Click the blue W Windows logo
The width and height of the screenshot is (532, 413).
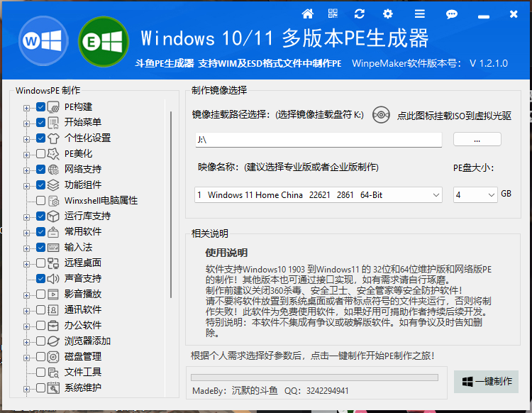pos(43,40)
